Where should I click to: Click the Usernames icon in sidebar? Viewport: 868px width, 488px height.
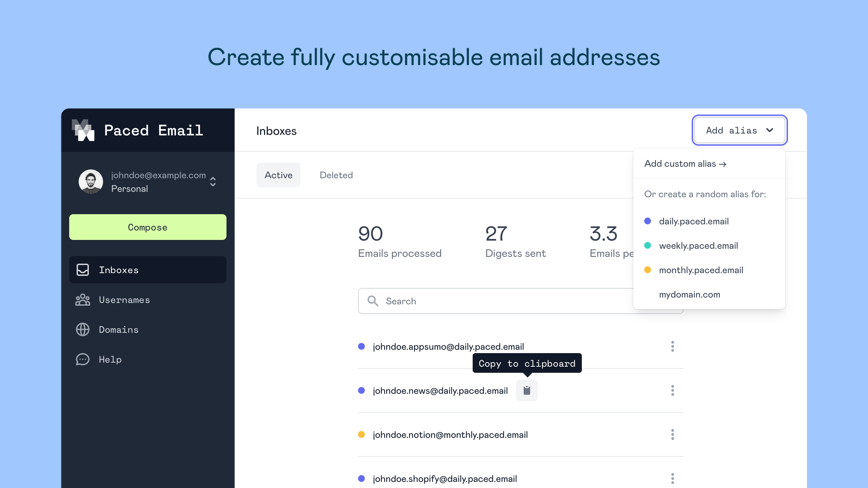click(x=83, y=300)
